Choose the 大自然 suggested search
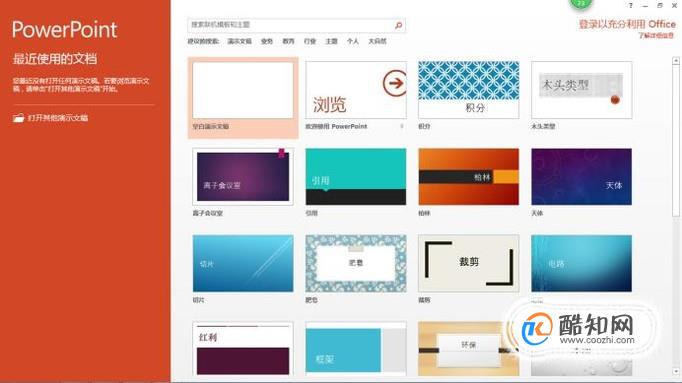This screenshot has width=682, height=383. (x=378, y=41)
